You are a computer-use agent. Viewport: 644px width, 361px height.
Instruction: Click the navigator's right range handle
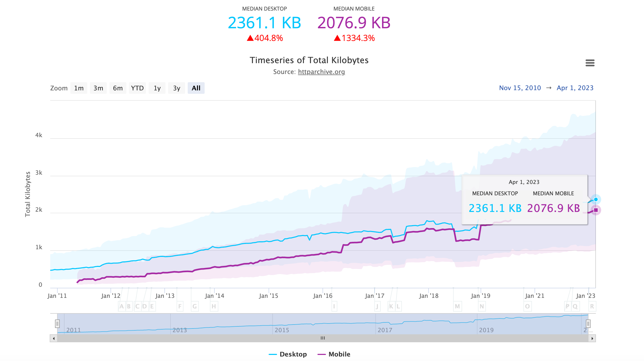point(588,323)
